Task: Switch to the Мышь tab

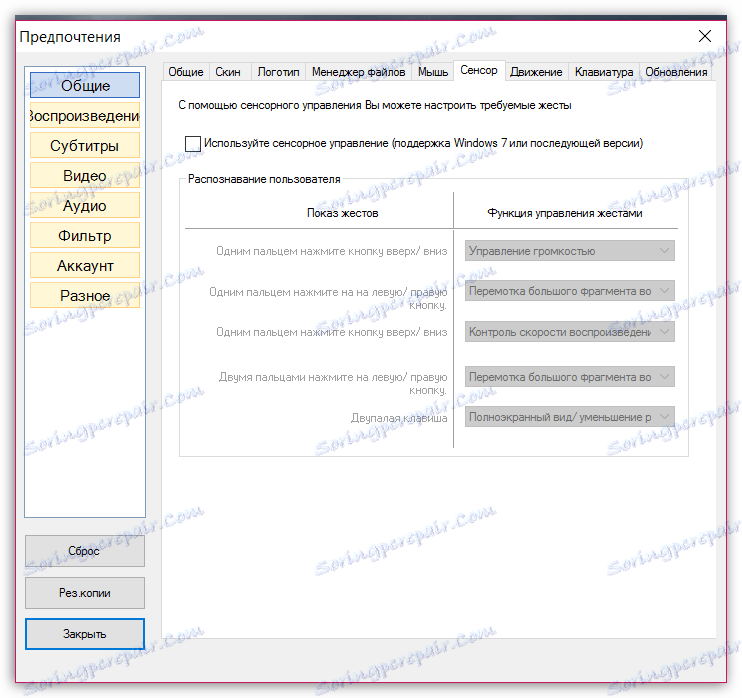Action: click(x=433, y=72)
